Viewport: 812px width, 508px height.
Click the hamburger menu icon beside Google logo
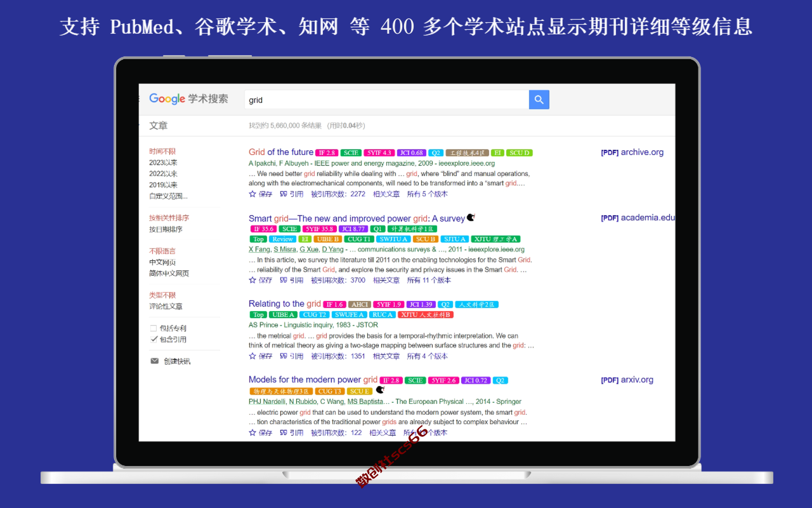pos(140,99)
